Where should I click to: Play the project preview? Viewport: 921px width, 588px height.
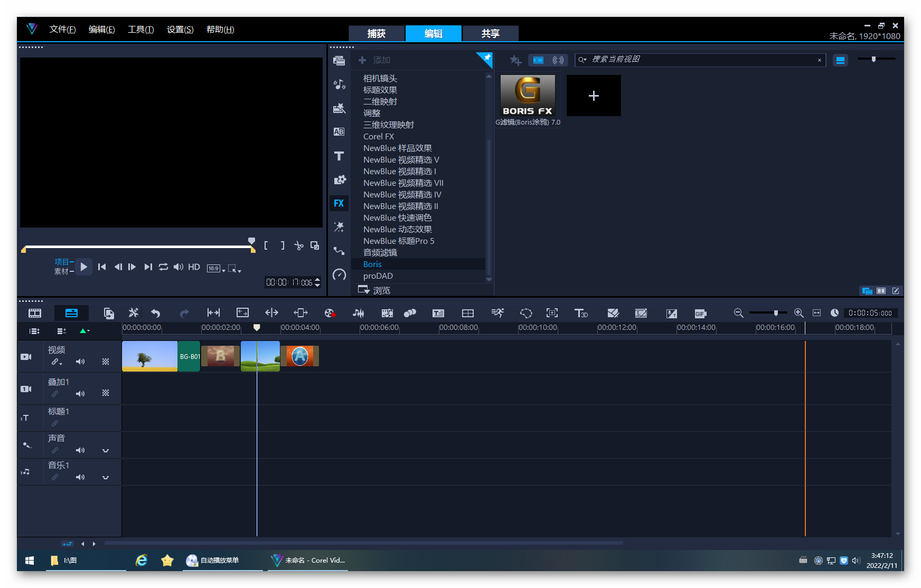click(x=83, y=267)
